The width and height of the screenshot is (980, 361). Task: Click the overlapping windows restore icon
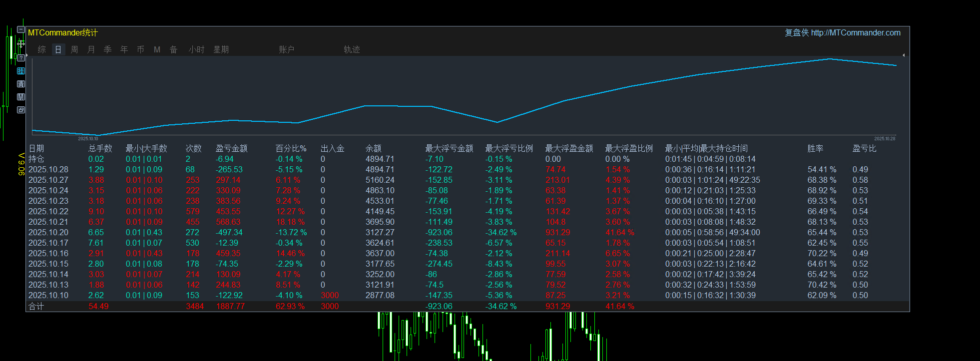[x=21, y=110]
